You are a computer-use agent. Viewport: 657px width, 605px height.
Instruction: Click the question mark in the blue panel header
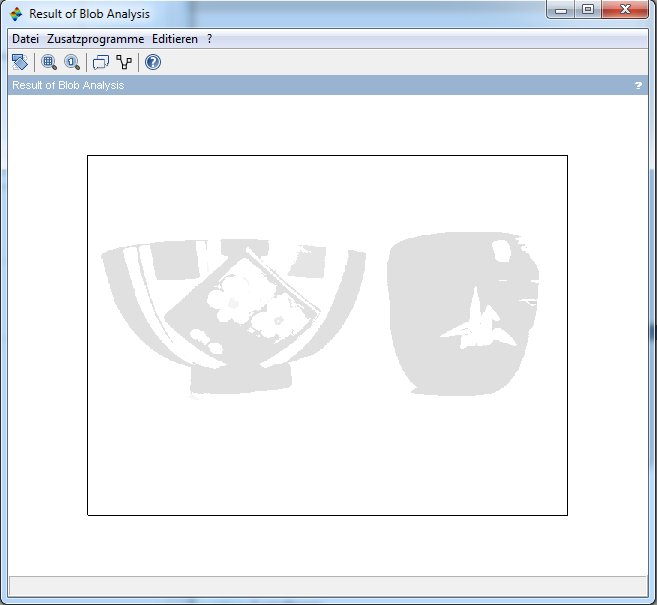point(638,85)
